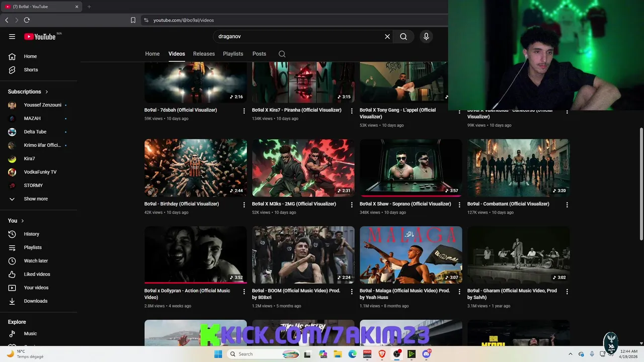Click the browser address bar URL
The width and height of the screenshot is (644, 362).
(x=184, y=20)
